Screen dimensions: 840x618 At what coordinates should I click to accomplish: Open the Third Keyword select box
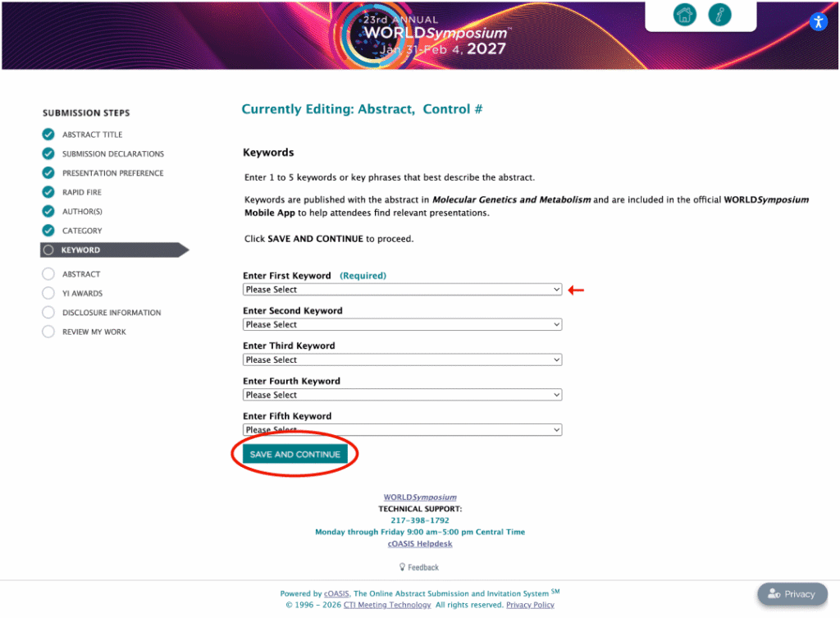[x=402, y=359]
